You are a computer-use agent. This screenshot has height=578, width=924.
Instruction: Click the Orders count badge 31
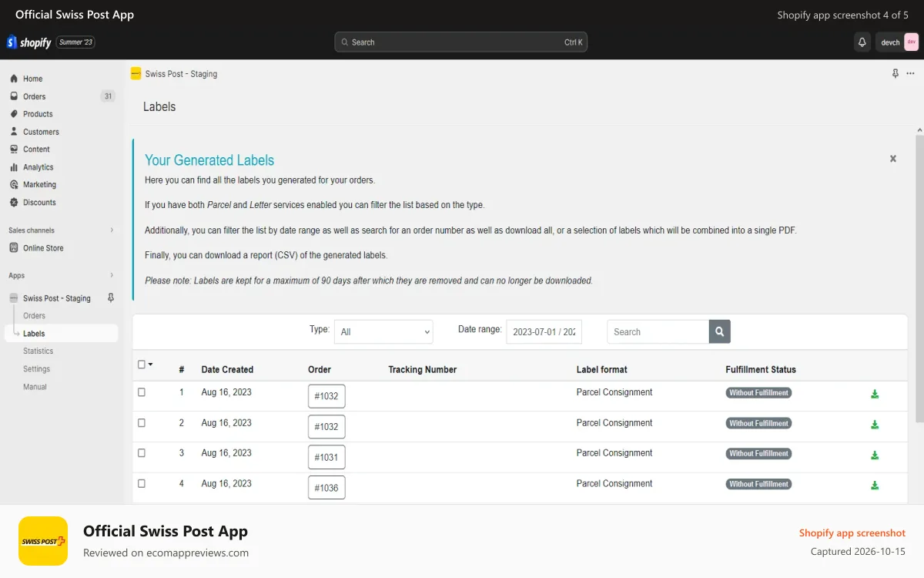(x=108, y=96)
